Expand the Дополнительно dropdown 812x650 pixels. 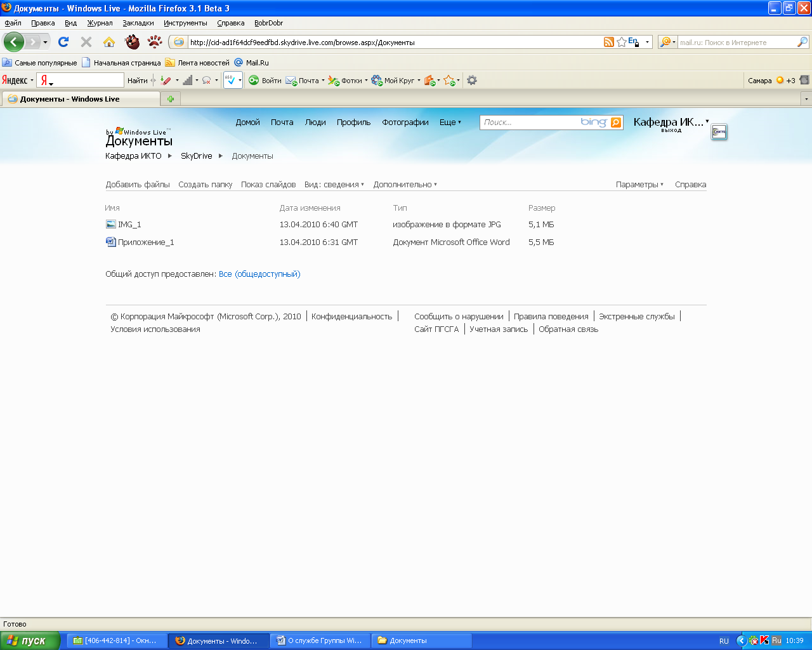(x=405, y=185)
